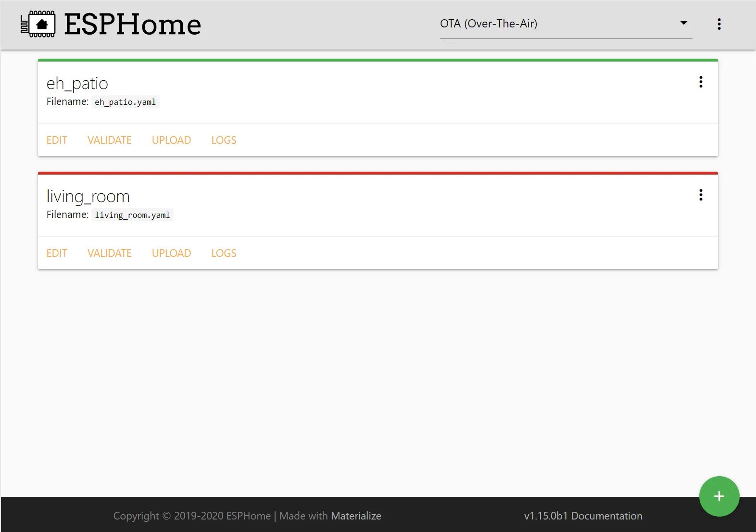Open the eh_patio card options menu
The image size is (756, 532).
coord(701,82)
